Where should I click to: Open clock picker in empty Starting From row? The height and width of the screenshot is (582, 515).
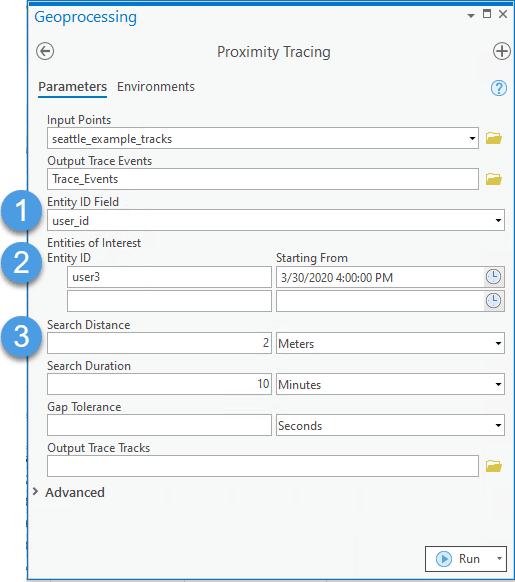click(x=493, y=301)
